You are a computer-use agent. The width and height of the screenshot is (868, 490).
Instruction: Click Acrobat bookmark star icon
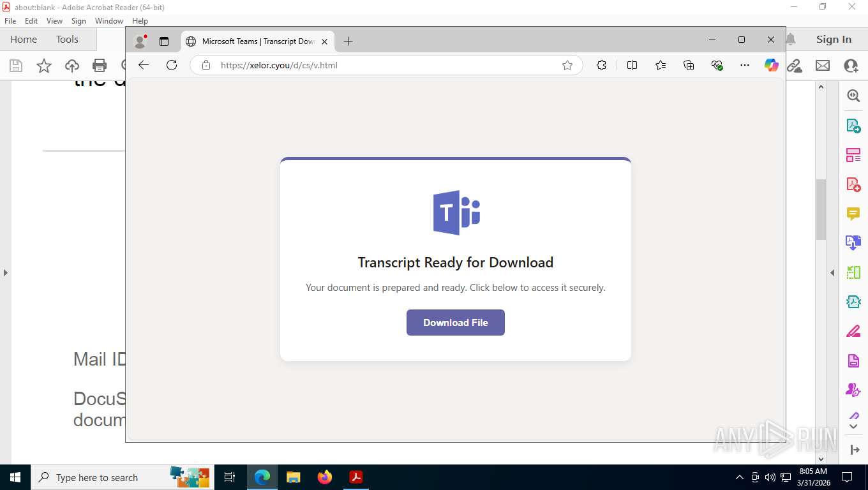pyautogui.click(x=44, y=66)
